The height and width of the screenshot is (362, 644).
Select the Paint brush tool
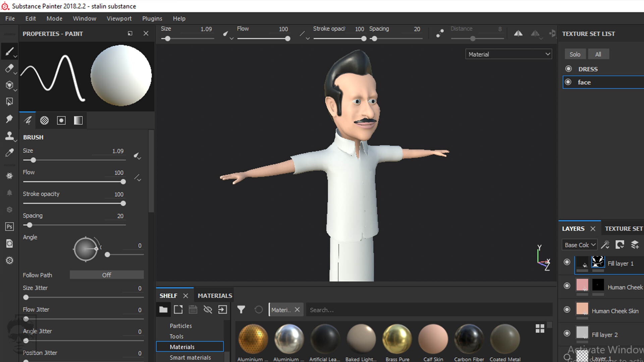pos(9,51)
